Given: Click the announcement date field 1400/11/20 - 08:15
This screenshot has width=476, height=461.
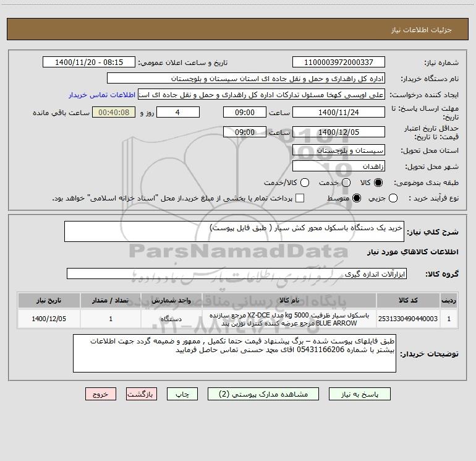Looking at the screenshot, I should pos(89,62).
